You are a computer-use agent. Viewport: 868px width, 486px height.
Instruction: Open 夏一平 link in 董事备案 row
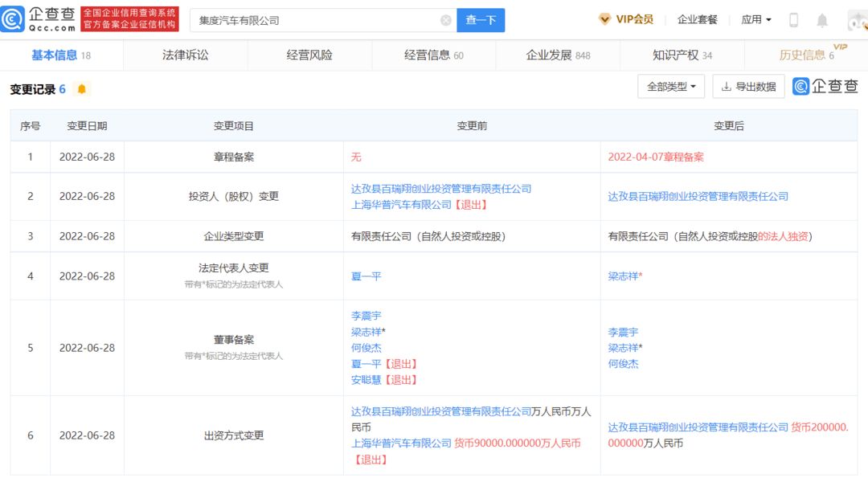point(366,364)
